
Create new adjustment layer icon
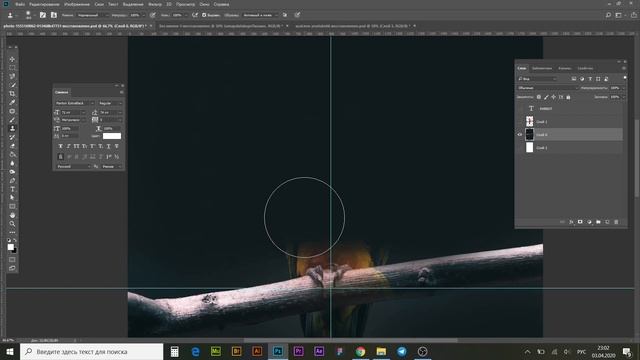pos(589,222)
